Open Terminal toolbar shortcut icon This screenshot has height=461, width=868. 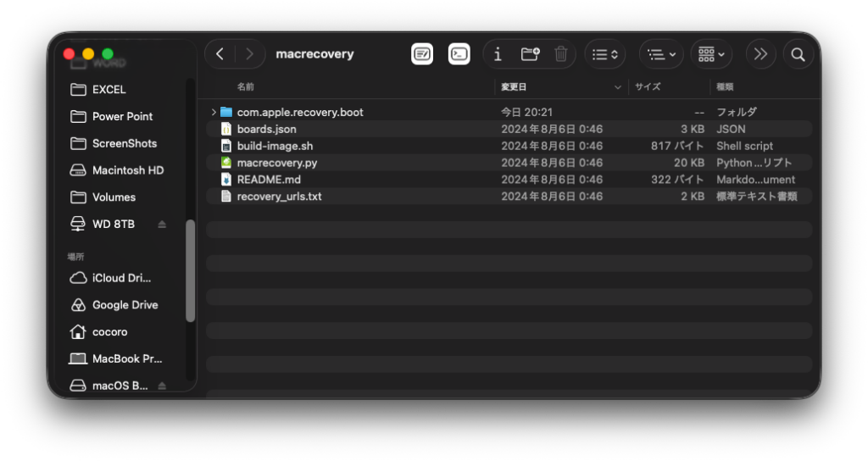tap(459, 53)
